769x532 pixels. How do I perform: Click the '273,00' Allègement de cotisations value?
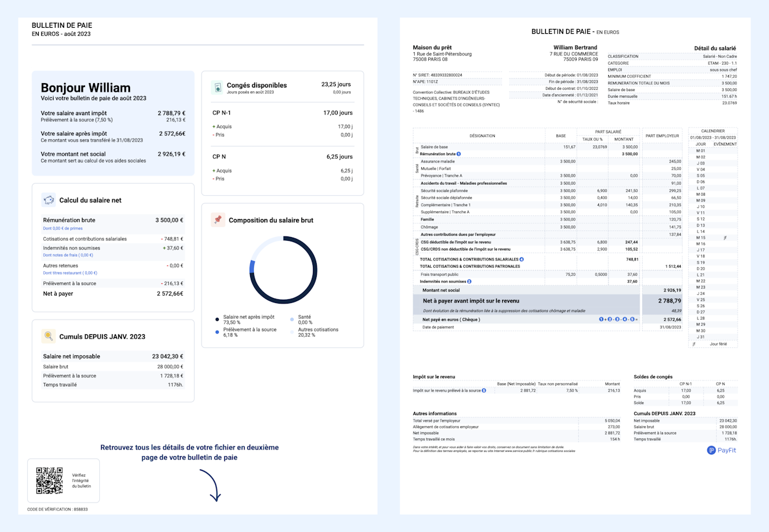614,426
